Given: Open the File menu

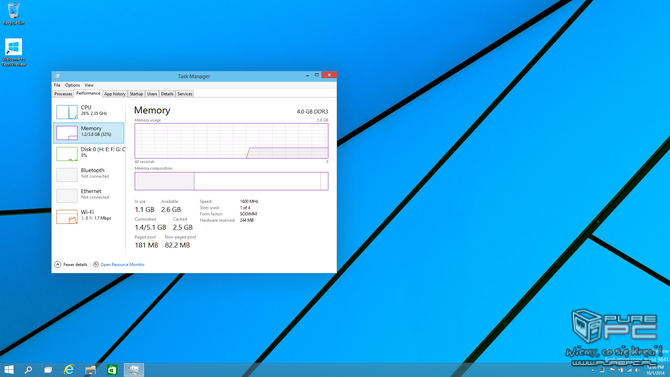Looking at the screenshot, I should click(57, 85).
